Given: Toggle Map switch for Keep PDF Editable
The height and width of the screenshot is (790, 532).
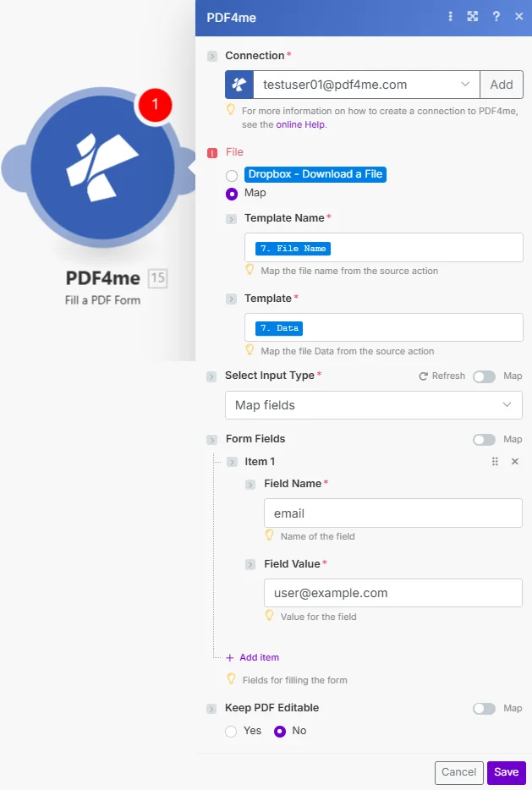Looking at the screenshot, I should 484,709.
